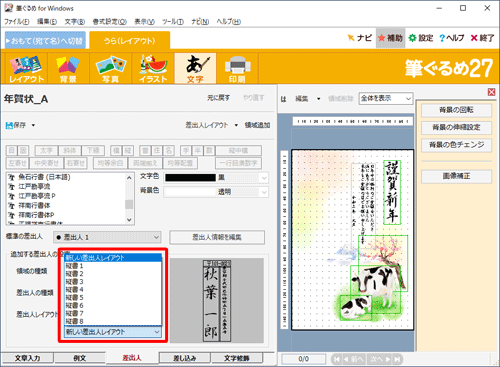The image size is (500, 367).
Task: Choose 縦書 1 from layout list
Action: tap(113, 266)
